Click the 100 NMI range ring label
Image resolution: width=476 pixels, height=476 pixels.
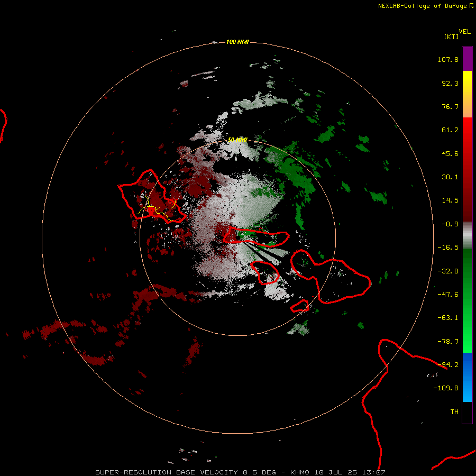coord(237,42)
